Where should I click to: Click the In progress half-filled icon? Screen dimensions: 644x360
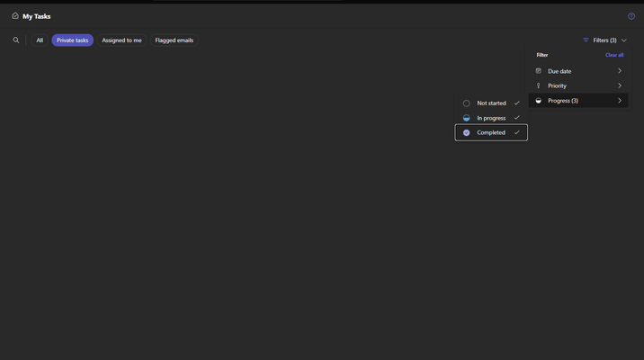467,118
